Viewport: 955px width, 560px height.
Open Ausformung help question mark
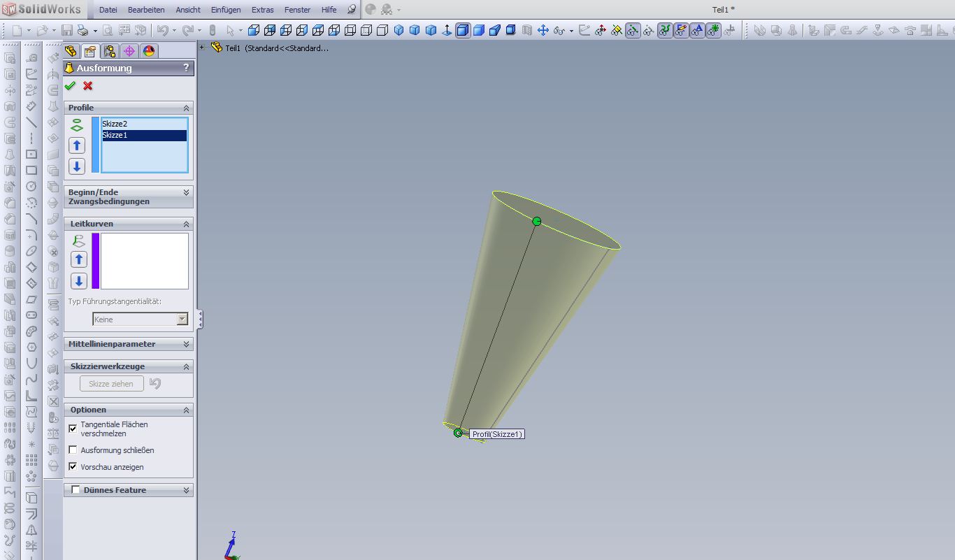click(186, 68)
